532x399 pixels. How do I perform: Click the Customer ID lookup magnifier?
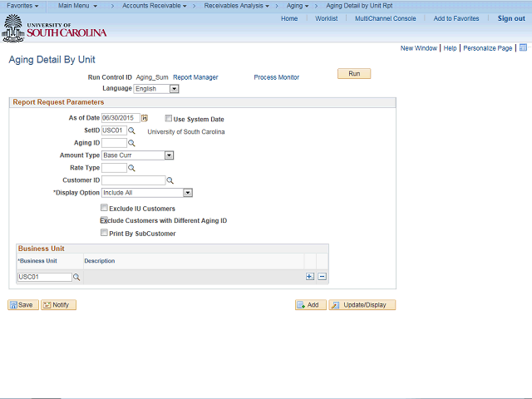click(x=170, y=180)
